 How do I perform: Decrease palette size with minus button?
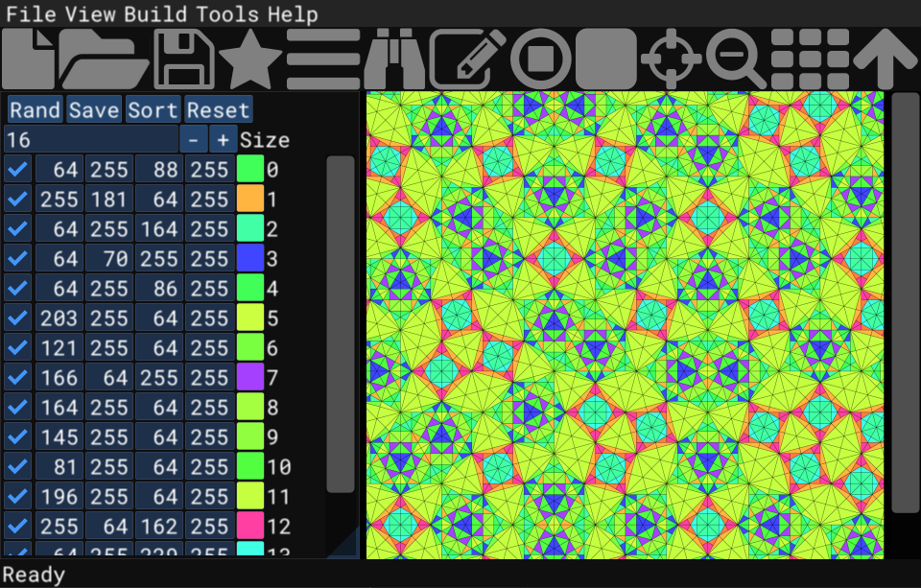pos(194,140)
